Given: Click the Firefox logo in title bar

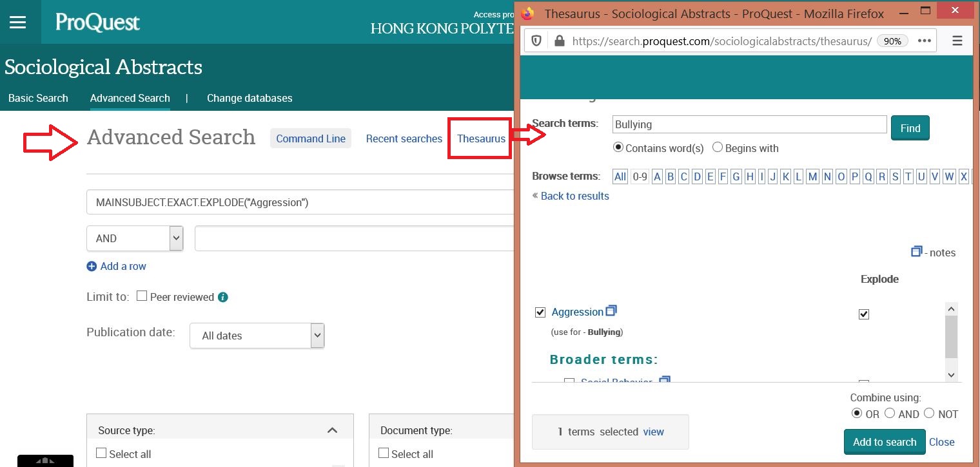Looking at the screenshot, I should point(529,12).
